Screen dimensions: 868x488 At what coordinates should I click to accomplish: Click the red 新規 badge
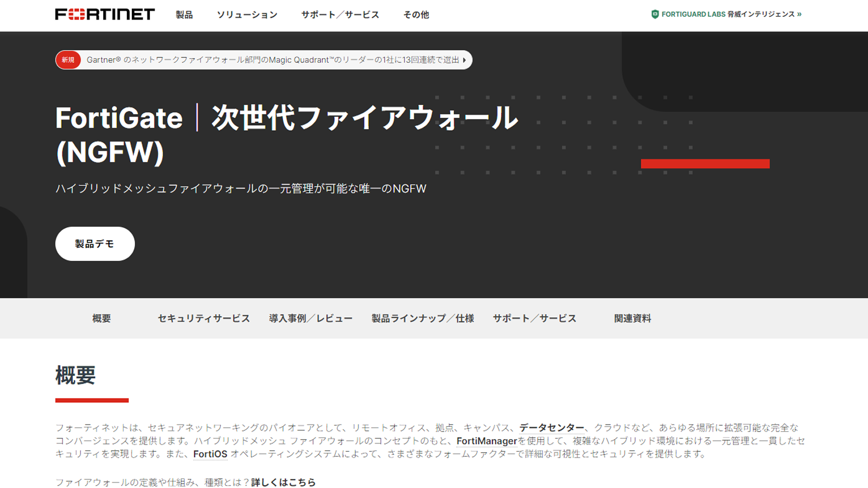point(68,60)
